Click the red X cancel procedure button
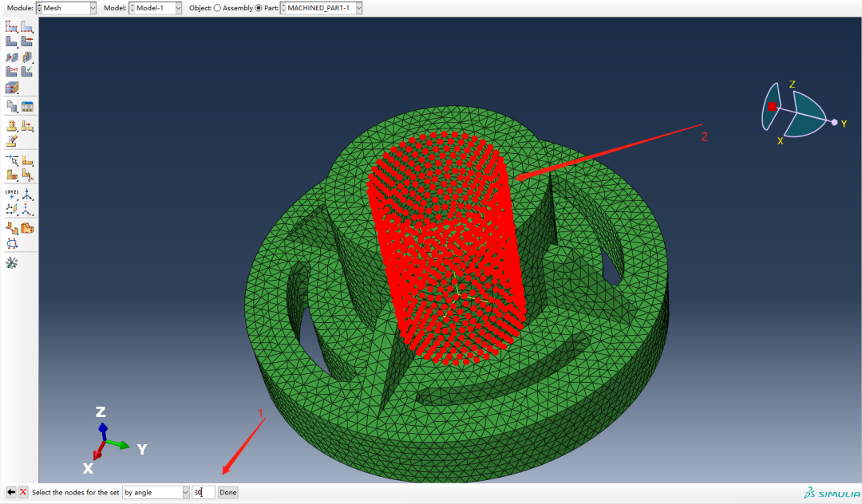 (23, 493)
